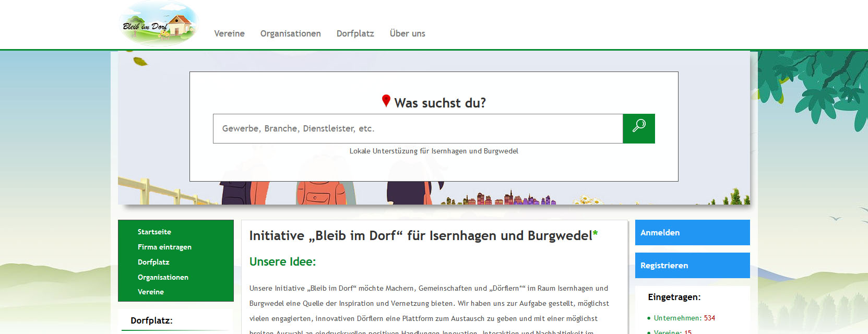Click the 'Unsere Idee:' subheading
868x334 pixels.
282,261
